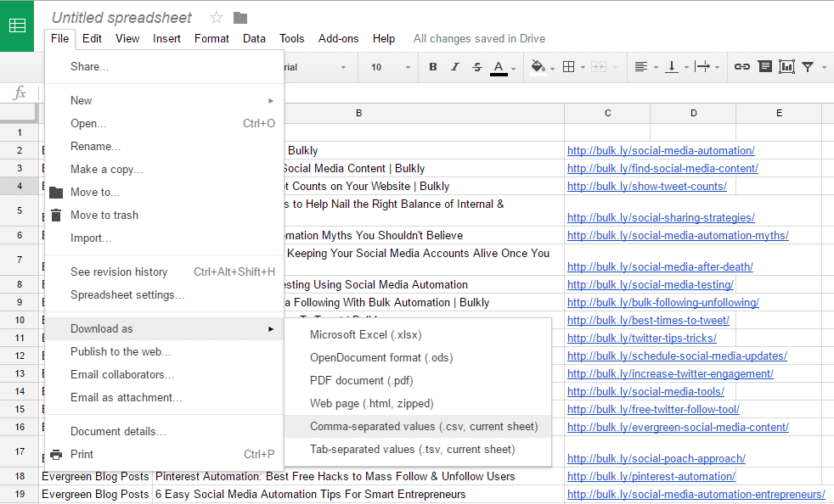Select OpenDocument format (.ods) download
Image resolution: width=834 pixels, height=504 pixels.
(418, 358)
